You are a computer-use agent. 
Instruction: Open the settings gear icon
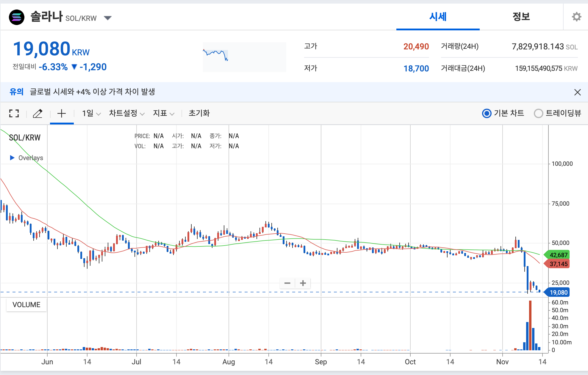(576, 17)
